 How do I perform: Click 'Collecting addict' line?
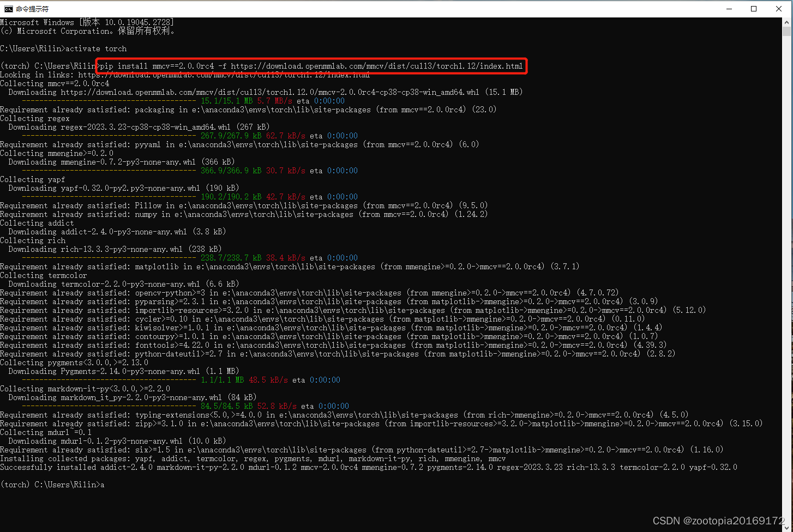tap(37, 223)
